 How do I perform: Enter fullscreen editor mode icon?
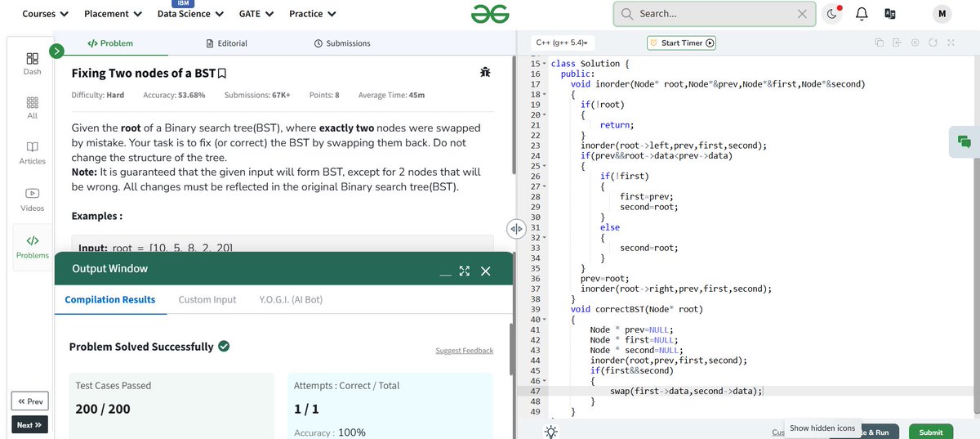[x=951, y=43]
